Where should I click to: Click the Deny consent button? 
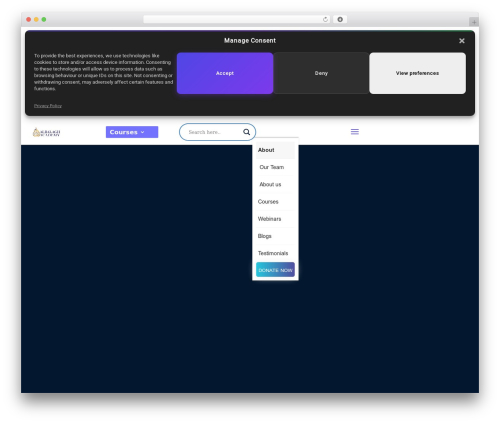(321, 73)
